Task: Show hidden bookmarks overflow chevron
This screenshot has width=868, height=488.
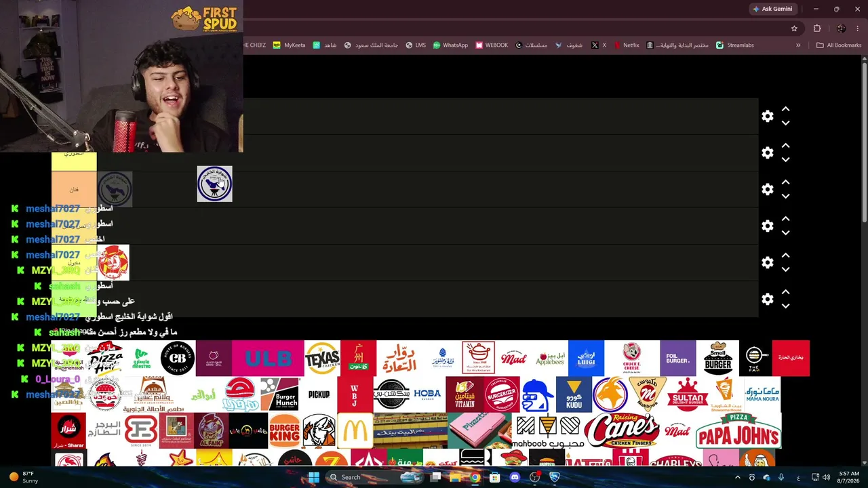Action: coord(798,45)
